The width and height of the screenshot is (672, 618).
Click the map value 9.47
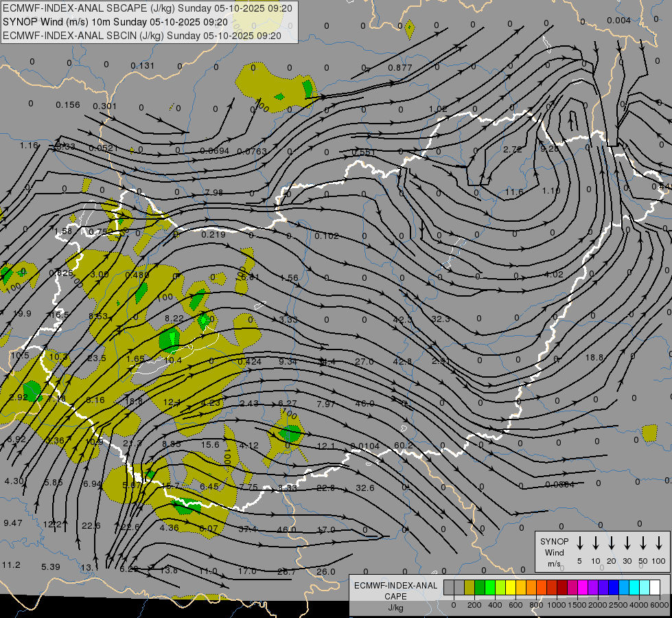tap(13, 523)
